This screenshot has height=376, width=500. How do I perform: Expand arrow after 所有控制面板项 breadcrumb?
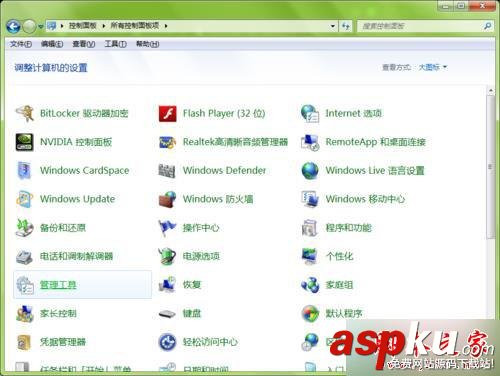point(166,26)
